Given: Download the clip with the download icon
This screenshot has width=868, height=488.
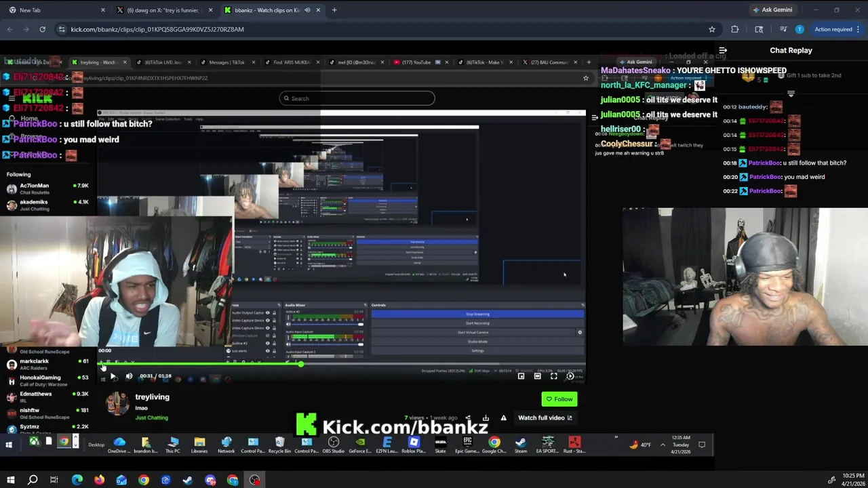Looking at the screenshot, I should click(486, 418).
